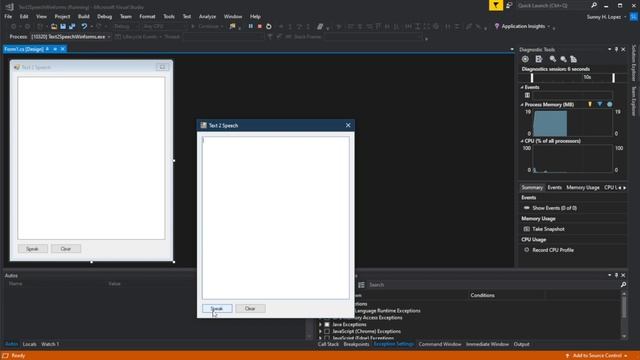Click the Application Insights lightbulb icon
The image size is (640, 360).
click(497, 27)
